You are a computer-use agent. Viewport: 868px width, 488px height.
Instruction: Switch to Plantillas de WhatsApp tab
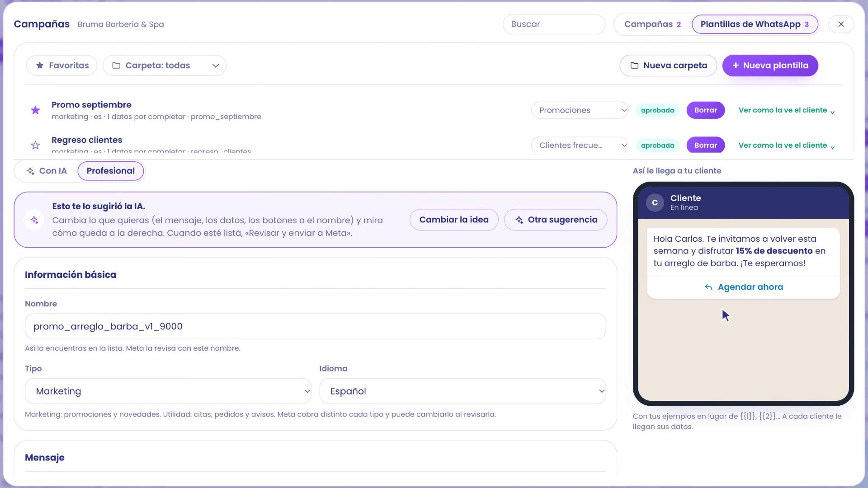point(755,24)
